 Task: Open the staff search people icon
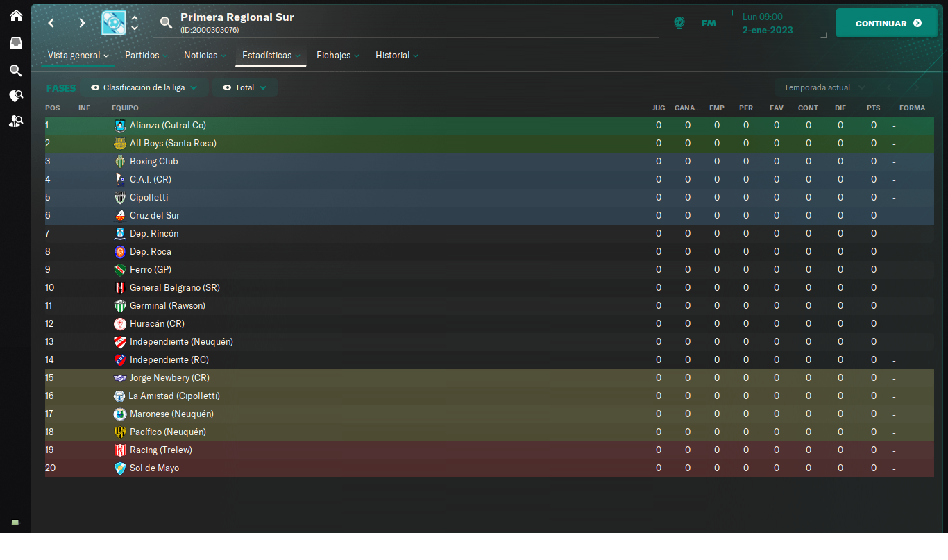tap(15, 121)
